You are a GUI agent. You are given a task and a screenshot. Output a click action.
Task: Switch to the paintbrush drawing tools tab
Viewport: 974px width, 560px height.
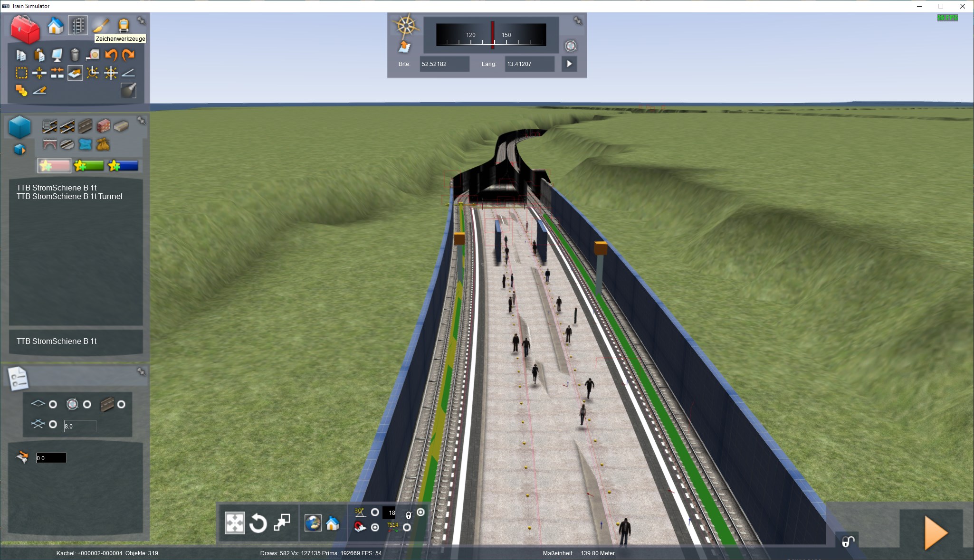(x=101, y=25)
